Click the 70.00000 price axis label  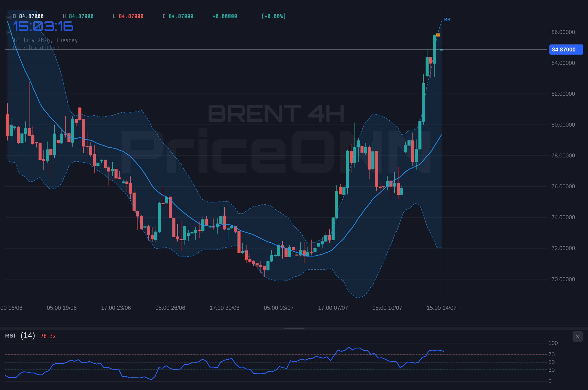(x=563, y=279)
